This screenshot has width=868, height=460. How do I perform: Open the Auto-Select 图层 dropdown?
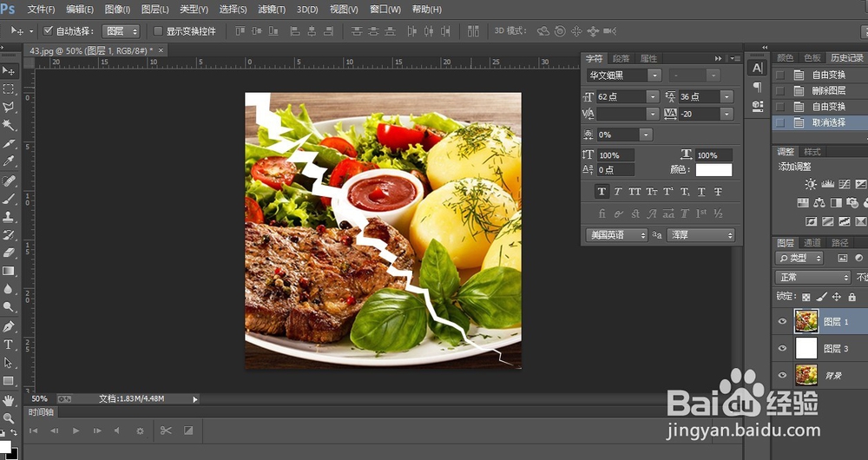point(121,31)
